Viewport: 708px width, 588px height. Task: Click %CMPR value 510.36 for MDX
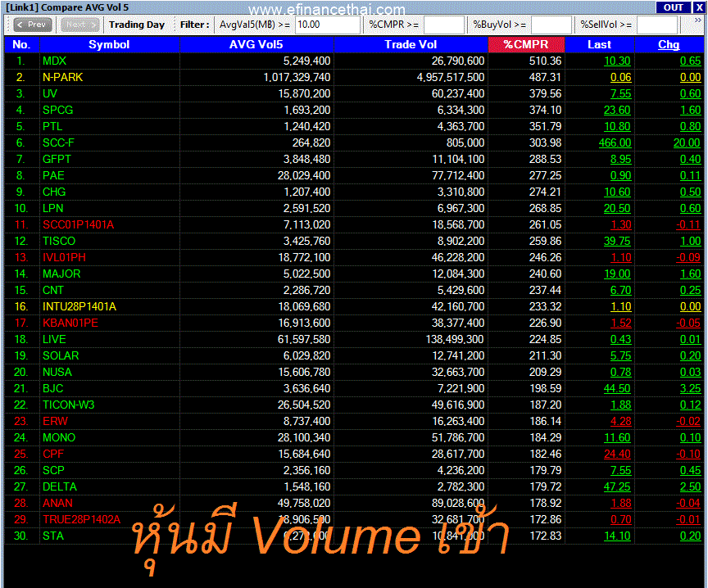point(545,61)
